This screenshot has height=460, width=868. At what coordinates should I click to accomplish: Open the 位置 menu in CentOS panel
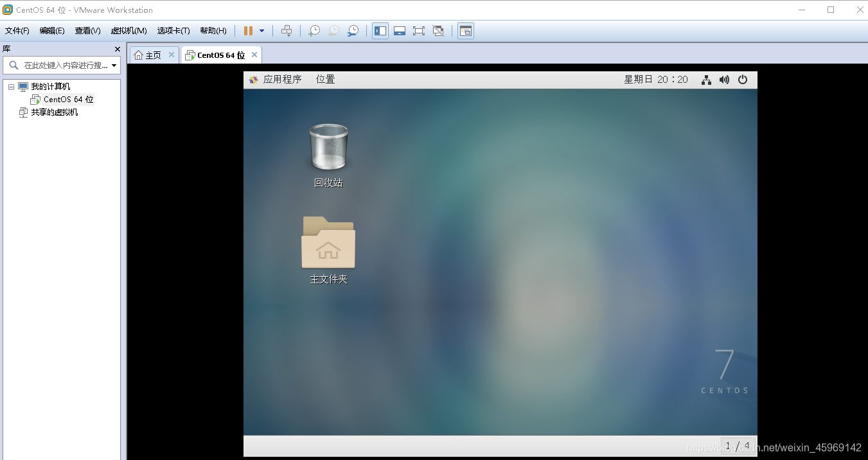pyautogui.click(x=325, y=80)
